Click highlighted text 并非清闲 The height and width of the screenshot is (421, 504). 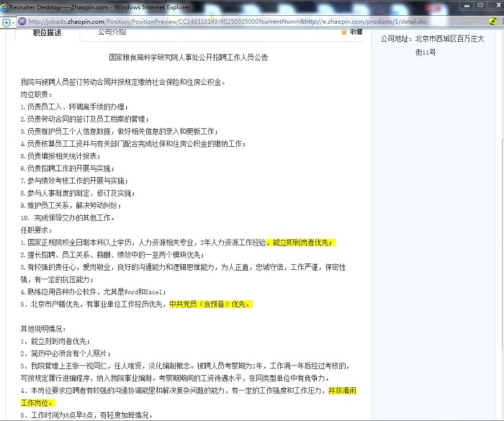pyautogui.click(x=342, y=391)
